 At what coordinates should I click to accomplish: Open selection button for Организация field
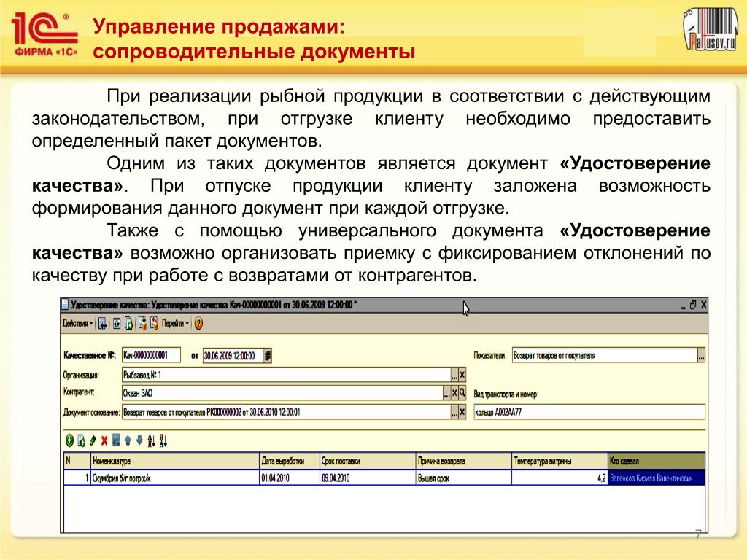click(x=454, y=376)
